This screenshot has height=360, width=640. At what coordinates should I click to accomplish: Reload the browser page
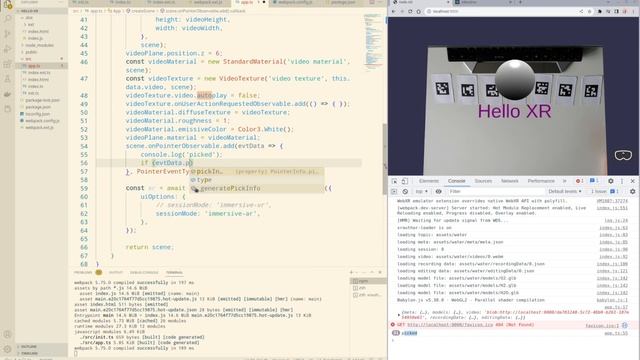(410, 11)
